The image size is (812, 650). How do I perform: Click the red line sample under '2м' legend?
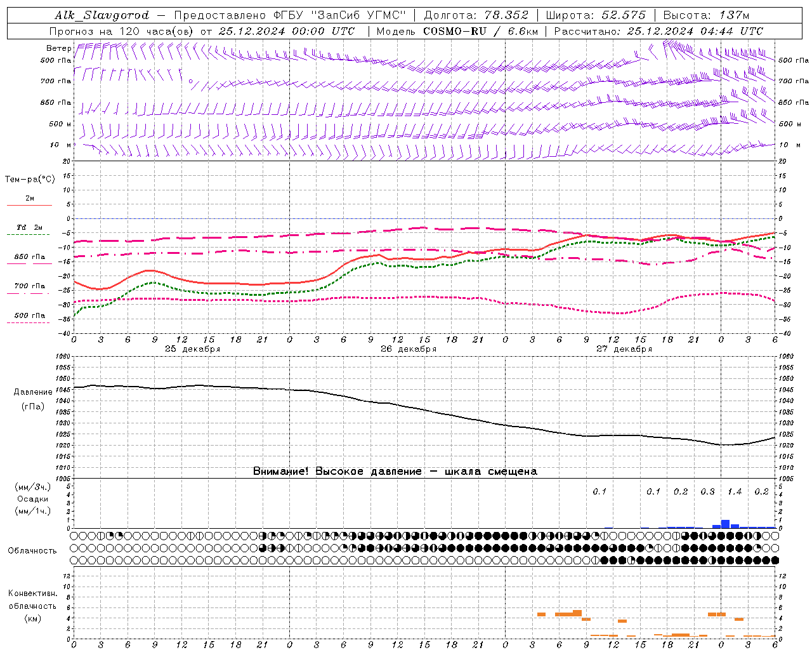tap(29, 205)
